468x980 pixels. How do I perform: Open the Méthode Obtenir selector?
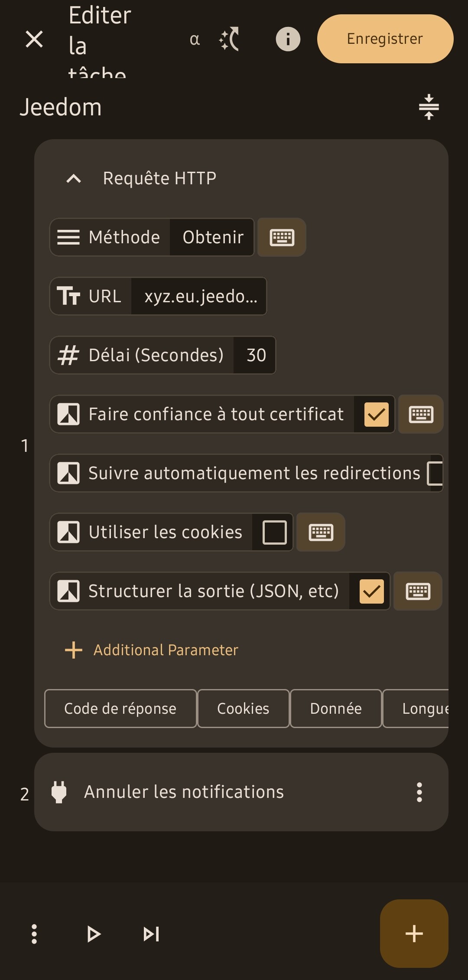click(152, 237)
